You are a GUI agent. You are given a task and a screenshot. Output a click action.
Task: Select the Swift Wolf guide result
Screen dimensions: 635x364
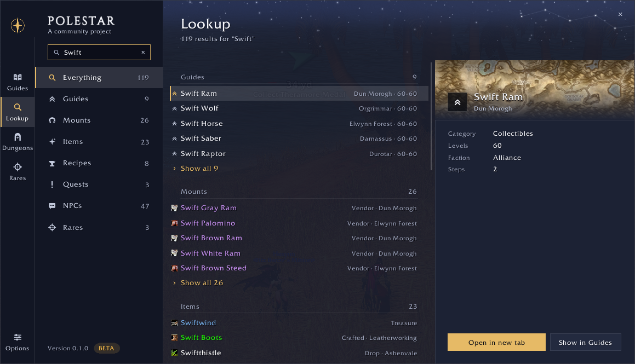(x=299, y=108)
